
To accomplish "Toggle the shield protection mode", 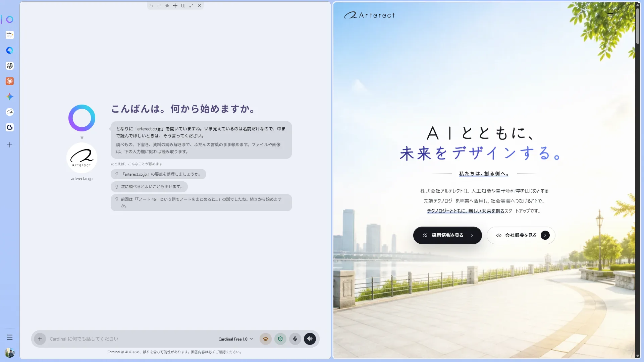I will 280,339.
